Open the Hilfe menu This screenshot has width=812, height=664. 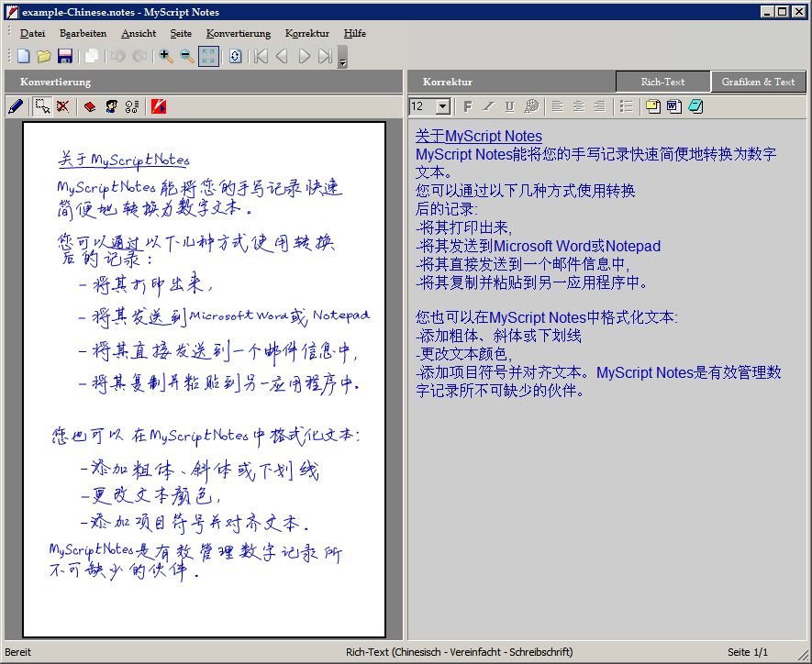tap(355, 33)
